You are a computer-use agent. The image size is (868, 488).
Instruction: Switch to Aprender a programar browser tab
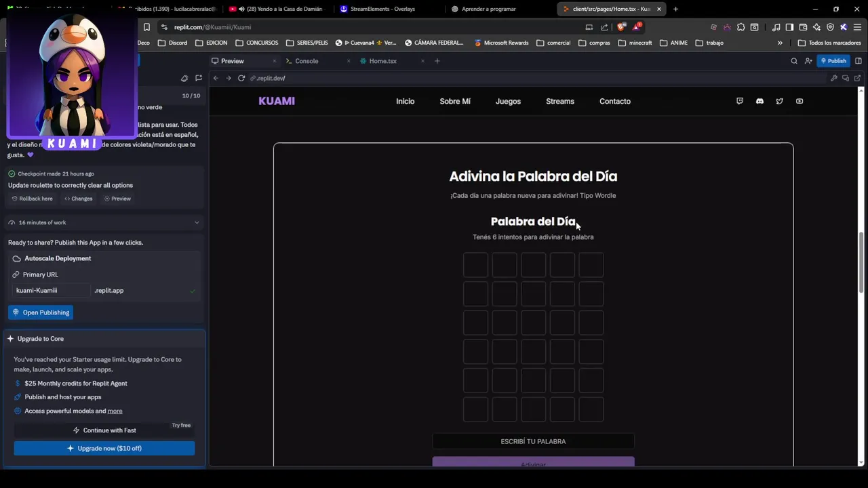coord(488,9)
